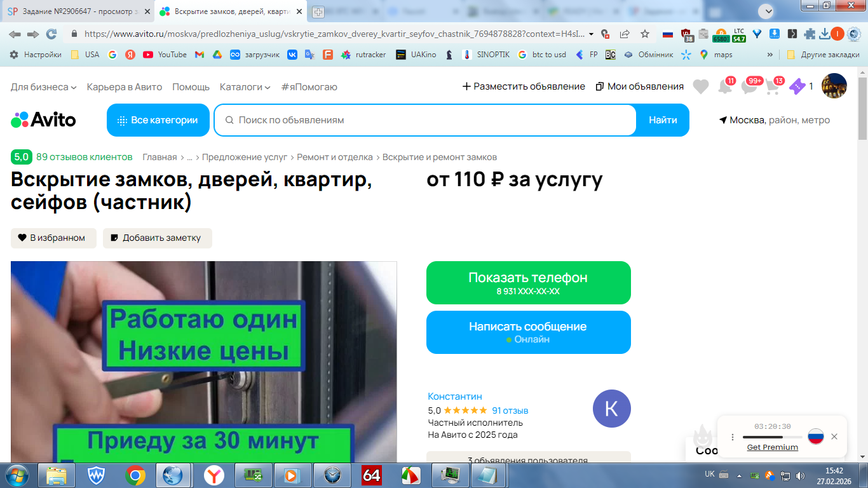Open 89 отзывов клиентов link
This screenshot has height=488, width=868.
click(x=85, y=157)
